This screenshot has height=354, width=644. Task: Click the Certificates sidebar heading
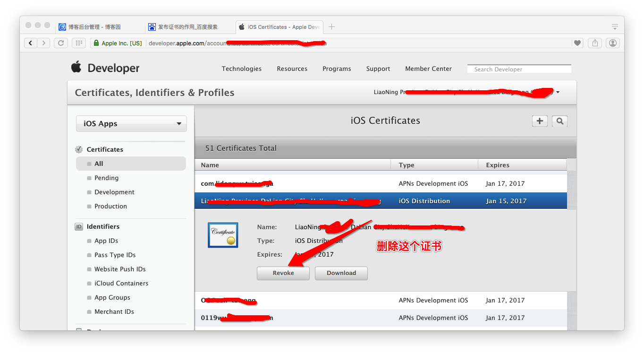coord(105,149)
